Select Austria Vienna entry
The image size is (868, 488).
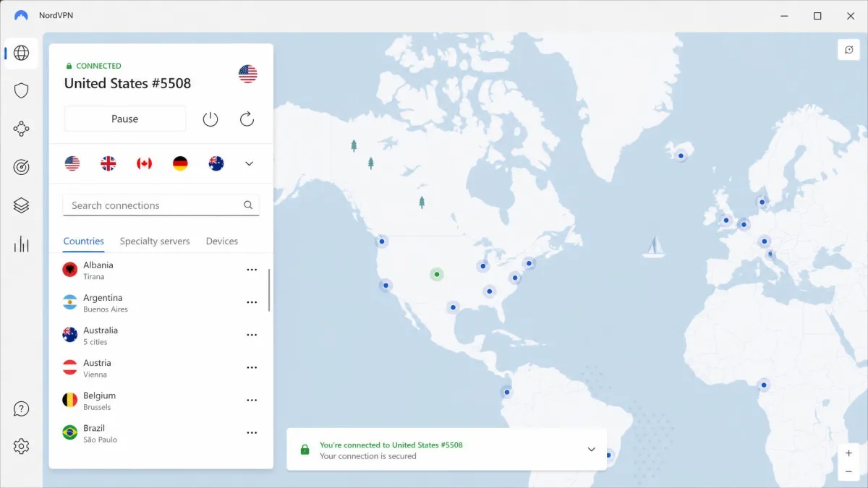pos(161,367)
